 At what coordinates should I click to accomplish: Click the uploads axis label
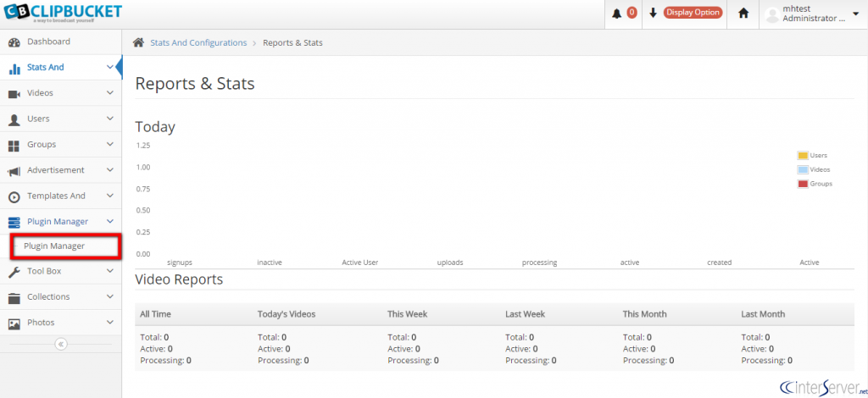coord(449,263)
